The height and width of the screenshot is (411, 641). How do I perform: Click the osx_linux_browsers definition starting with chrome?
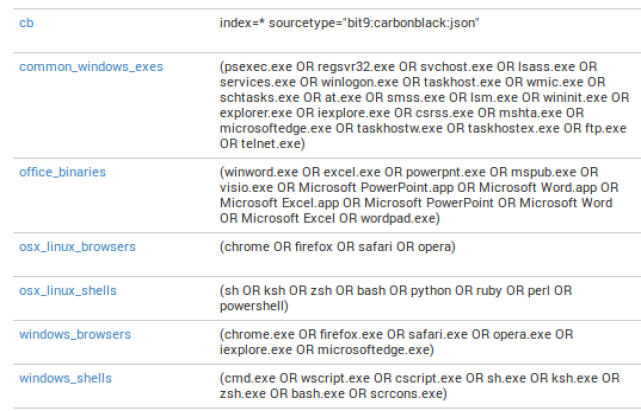338,246
